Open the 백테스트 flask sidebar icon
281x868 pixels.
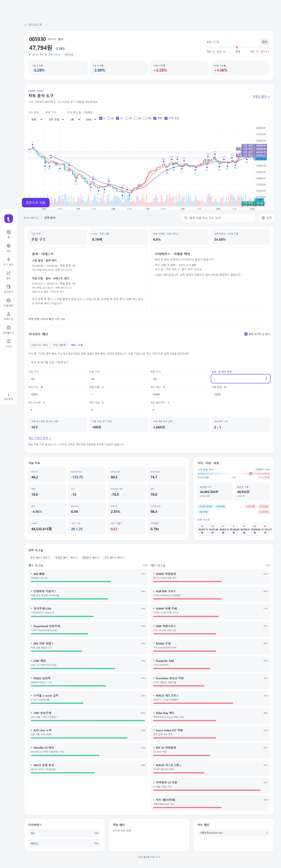click(x=8, y=314)
